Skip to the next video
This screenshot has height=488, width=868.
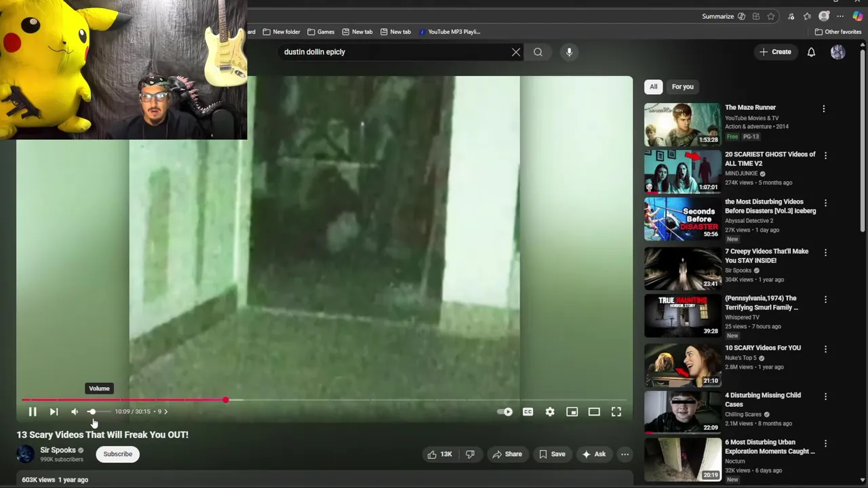coord(54,411)
